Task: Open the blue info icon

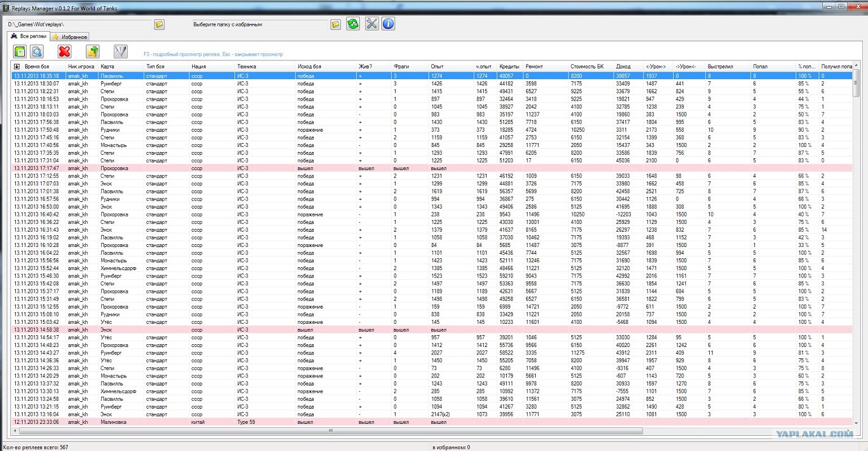Action: [388, 24]
